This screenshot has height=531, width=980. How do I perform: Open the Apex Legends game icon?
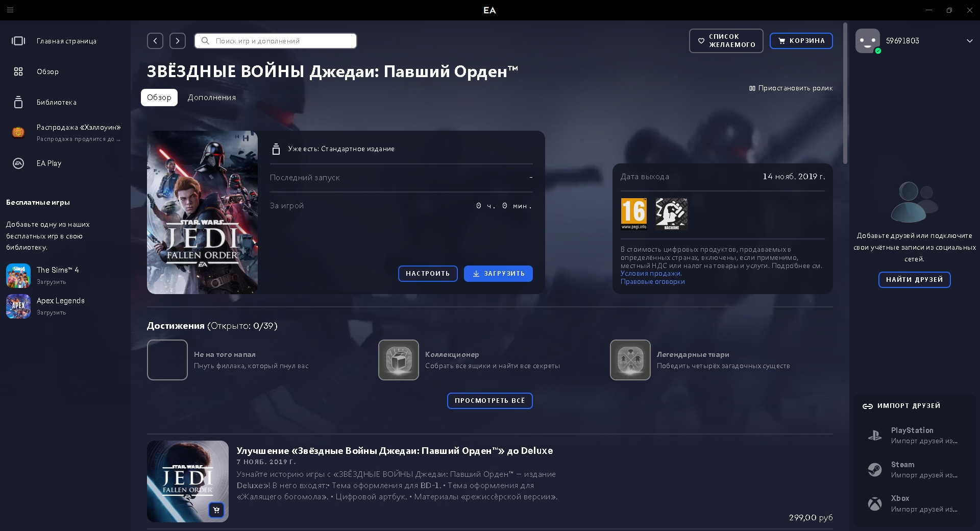[x=18, y=306]
